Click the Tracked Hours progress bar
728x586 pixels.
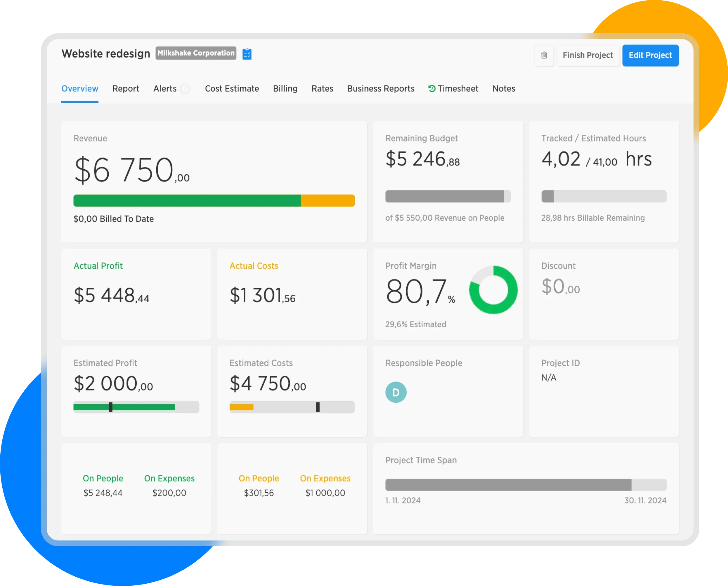point(604,196)
